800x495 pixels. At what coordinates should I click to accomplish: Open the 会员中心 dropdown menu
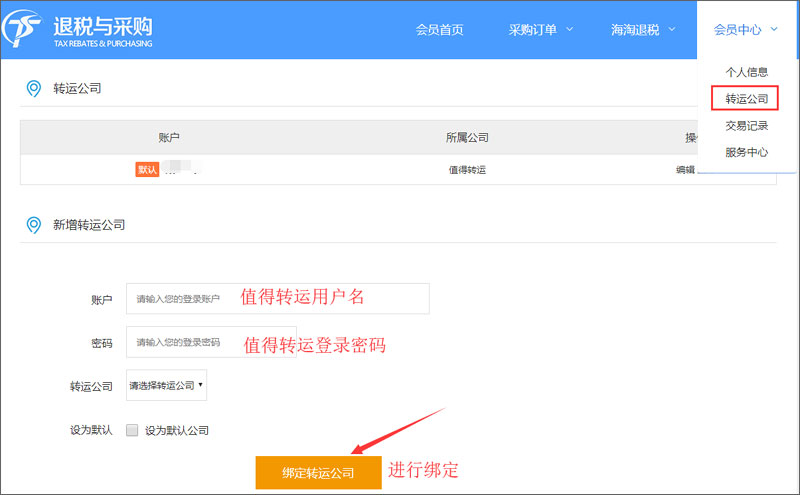[x=745, y=30]
